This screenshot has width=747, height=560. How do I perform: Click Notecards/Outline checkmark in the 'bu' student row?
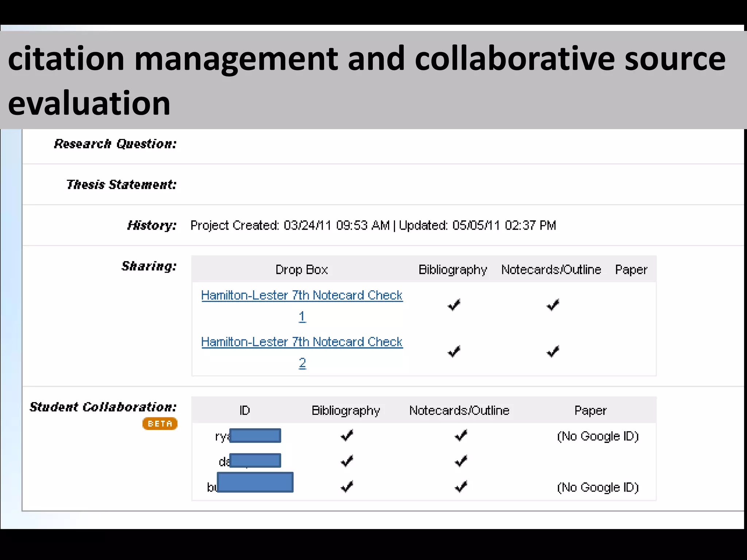(x=461, y=486)
